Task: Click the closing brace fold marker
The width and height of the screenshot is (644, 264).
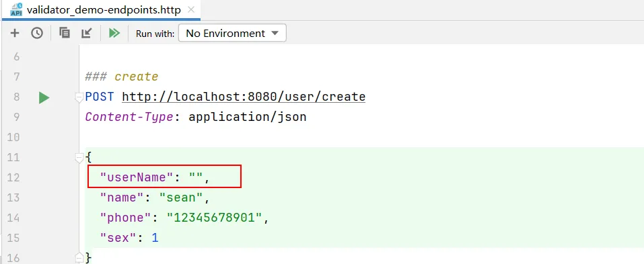Action: (79, 256)
